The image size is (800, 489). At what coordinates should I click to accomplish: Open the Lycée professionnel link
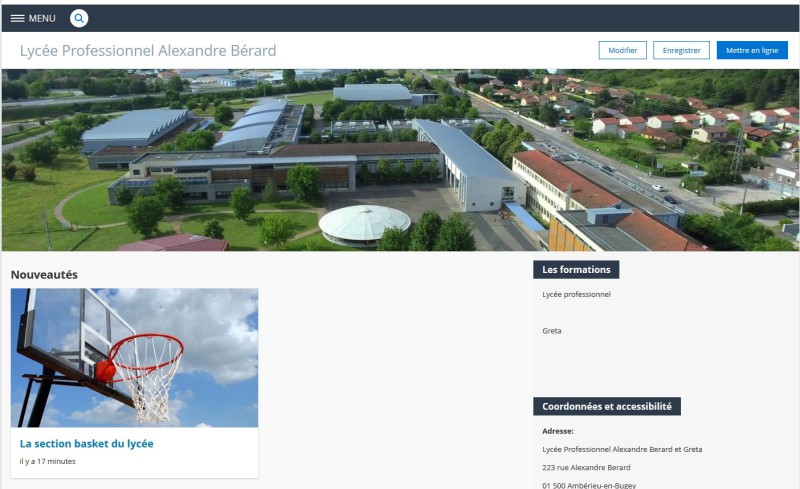click(x=577, y=295)
